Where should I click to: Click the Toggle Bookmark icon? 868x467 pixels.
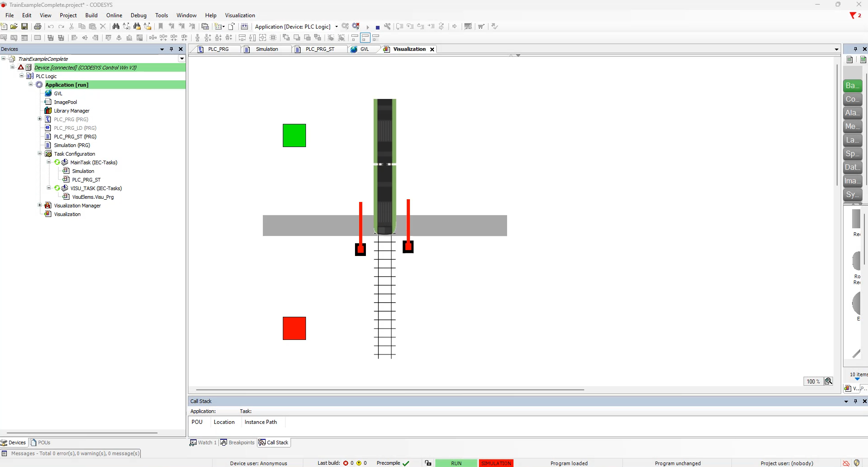point(161,26)
